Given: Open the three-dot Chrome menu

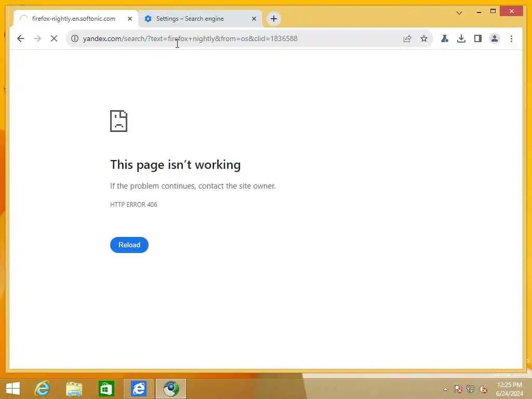Looking at the screenshot, I should pyautogui.click(x=511, y=38).
